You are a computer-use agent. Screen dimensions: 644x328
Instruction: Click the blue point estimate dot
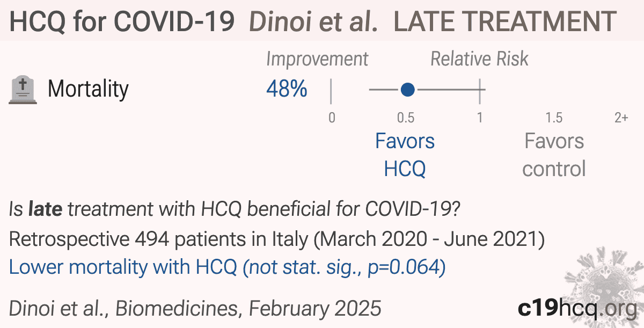407,90
